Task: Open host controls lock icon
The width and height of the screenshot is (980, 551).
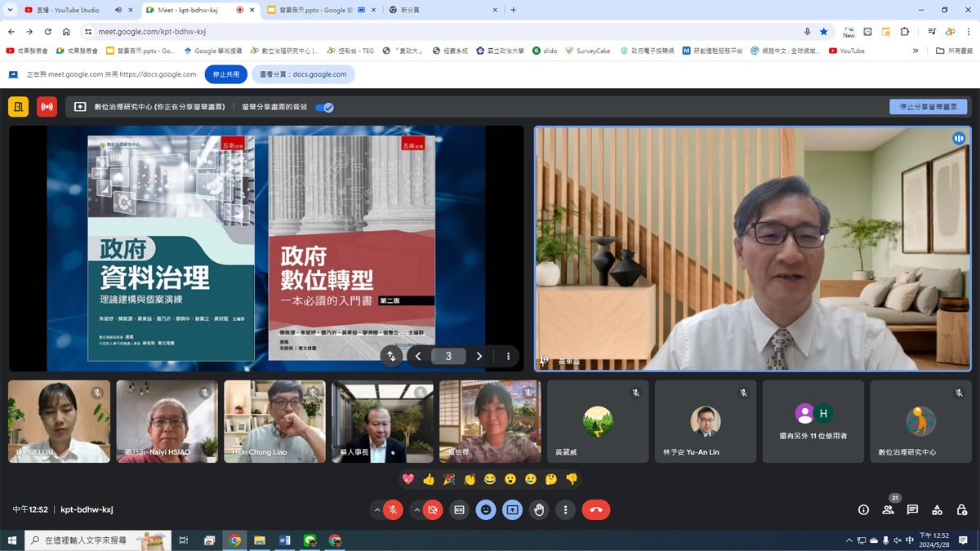Action: pyautogui.click(x=962, y=509)
